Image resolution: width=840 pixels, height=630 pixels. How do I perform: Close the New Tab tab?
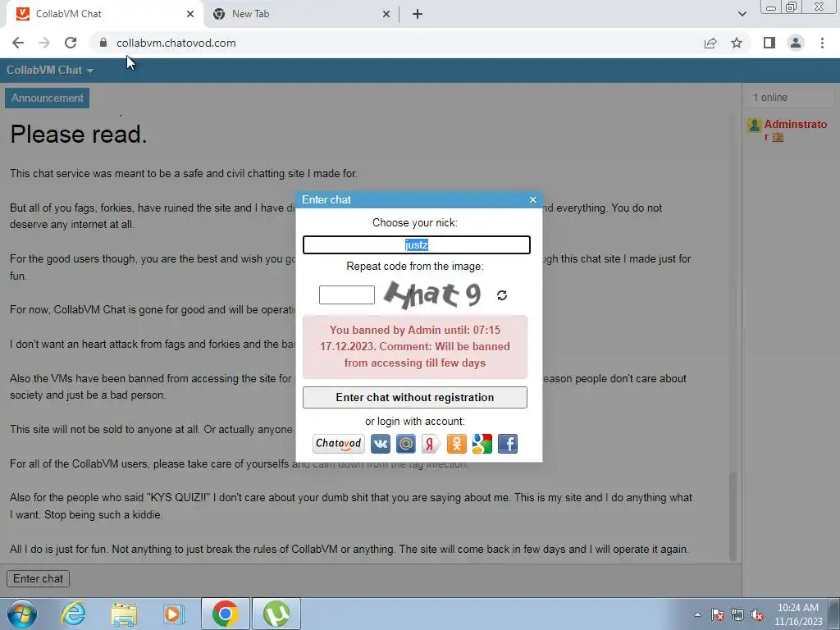386,14
